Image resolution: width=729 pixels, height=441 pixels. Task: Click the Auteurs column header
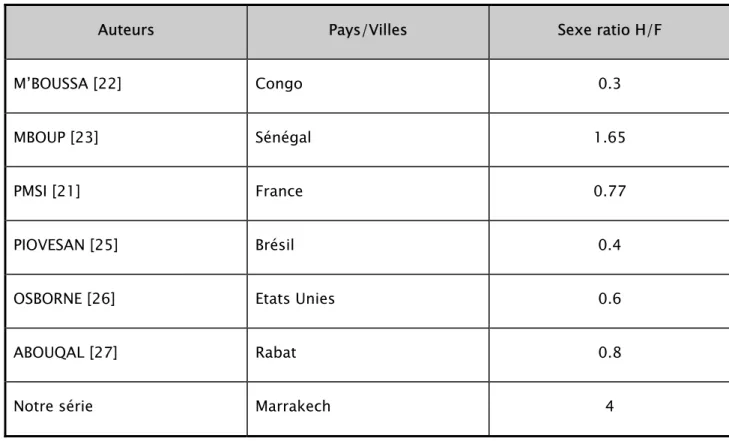coord(126,32)
